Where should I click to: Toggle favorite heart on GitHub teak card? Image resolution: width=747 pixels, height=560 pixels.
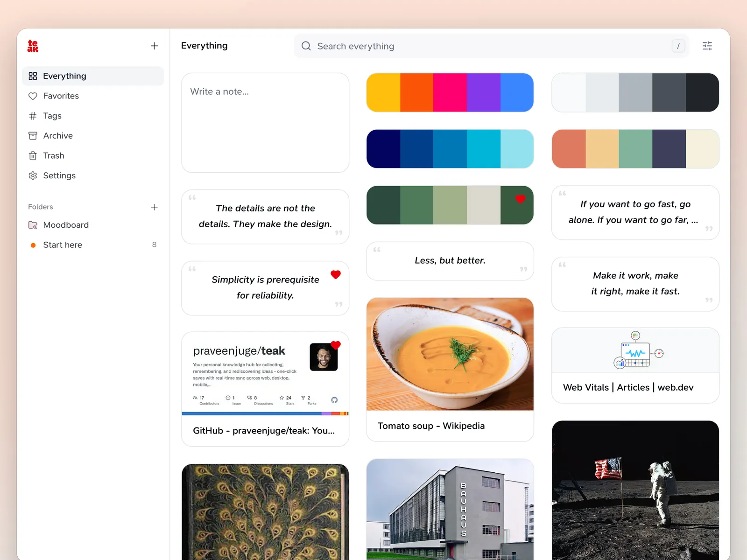tap(336, 345)
